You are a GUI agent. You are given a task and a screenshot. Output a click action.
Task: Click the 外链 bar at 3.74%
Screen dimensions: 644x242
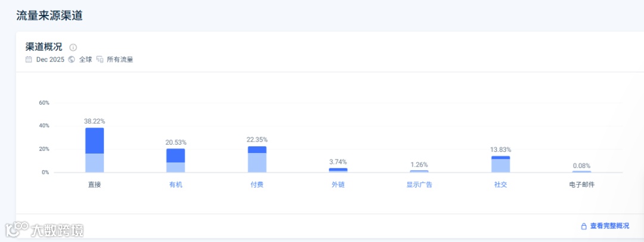(338, 170)
